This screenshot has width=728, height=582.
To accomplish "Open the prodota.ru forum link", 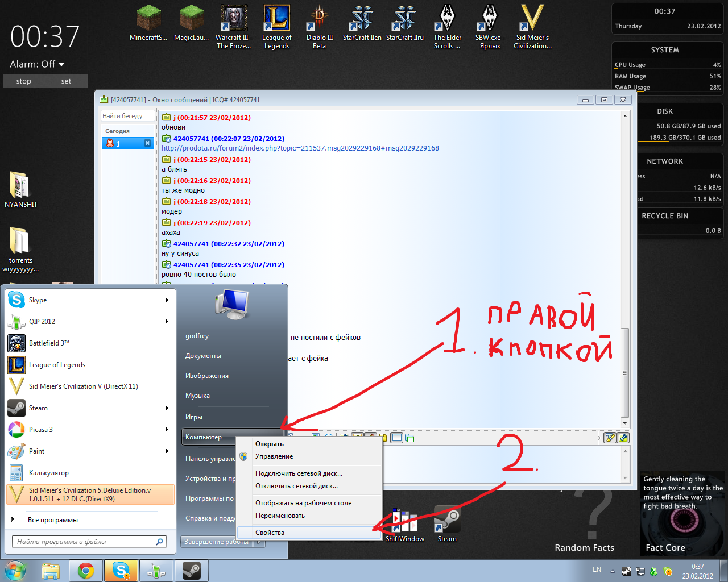I will point(300,148).
